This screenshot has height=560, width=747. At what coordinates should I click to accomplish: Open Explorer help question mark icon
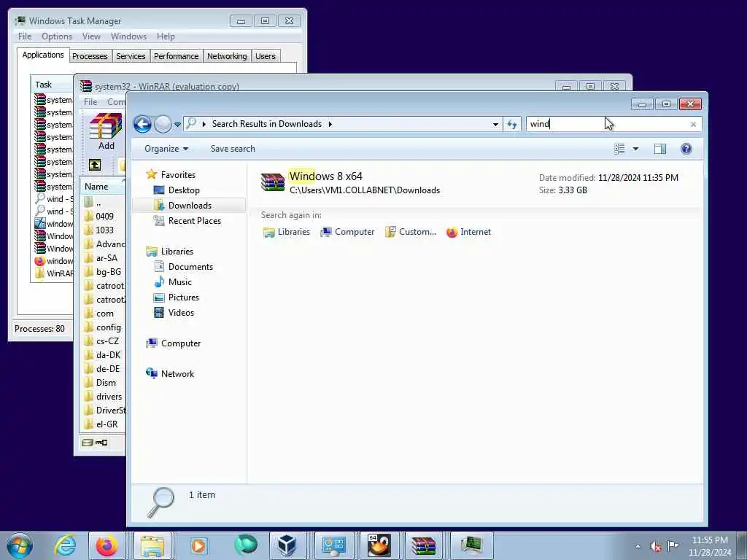click(686, 149)
